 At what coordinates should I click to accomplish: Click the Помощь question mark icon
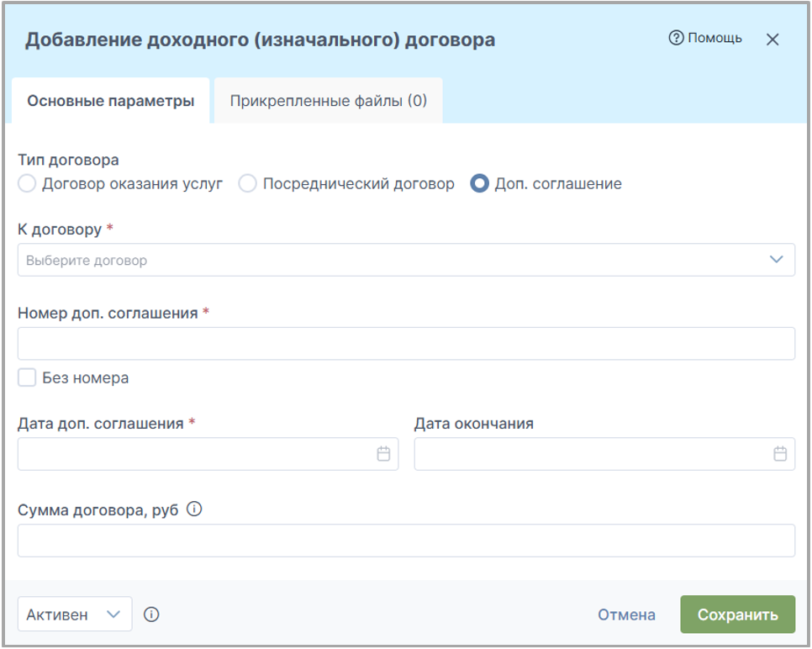(676, 38)
